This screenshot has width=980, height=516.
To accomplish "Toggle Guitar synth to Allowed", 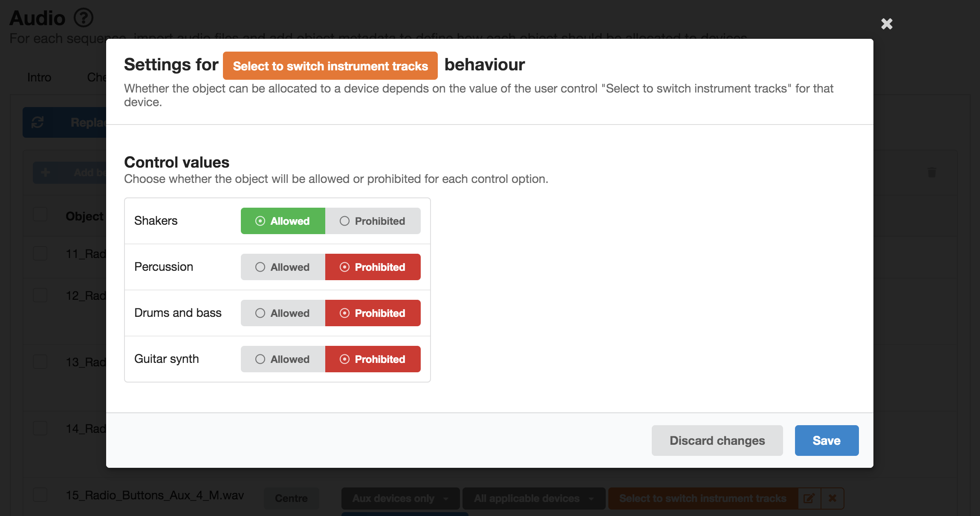I will (283, 359).
